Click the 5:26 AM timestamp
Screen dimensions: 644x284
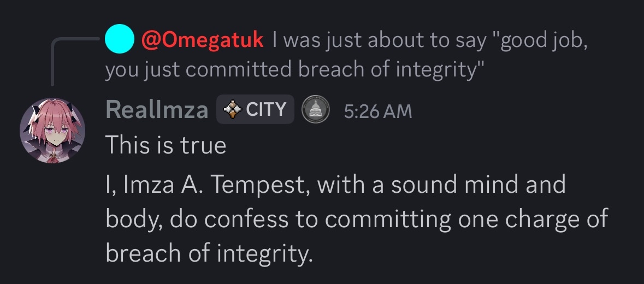click(x=377, y=111)
